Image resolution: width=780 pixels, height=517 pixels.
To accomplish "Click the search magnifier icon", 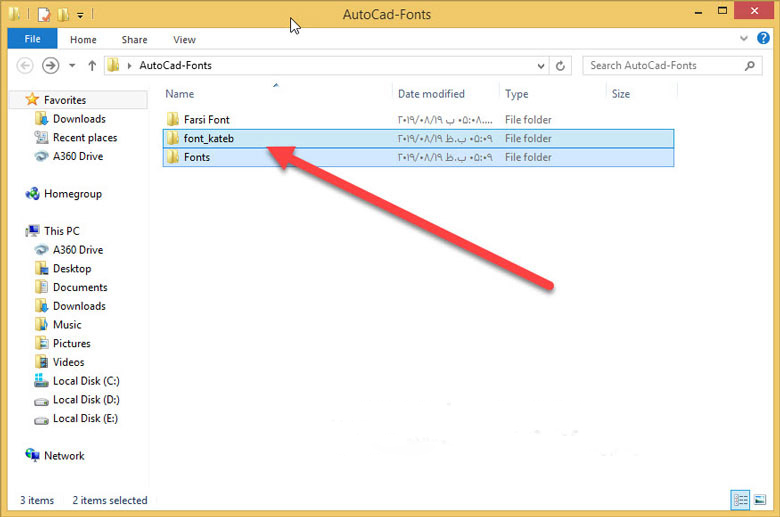I will point(750,65).
